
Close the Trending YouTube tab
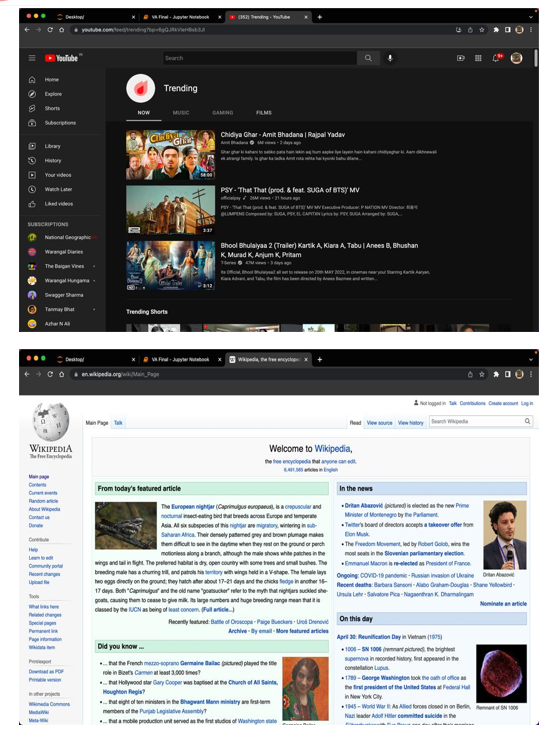(306, 17)
